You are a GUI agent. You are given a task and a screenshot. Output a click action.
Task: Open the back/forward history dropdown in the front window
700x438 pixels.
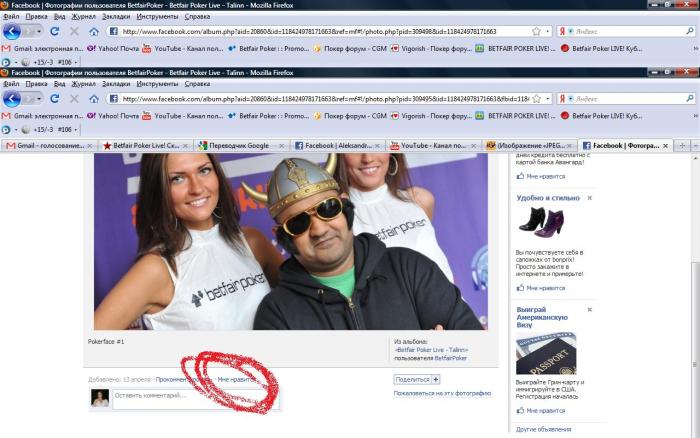(39, 99)
